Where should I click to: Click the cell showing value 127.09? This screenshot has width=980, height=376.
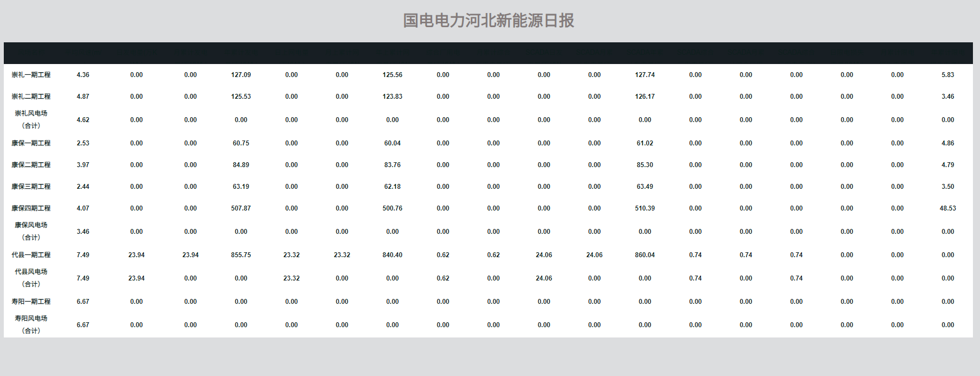coord(241,75)
